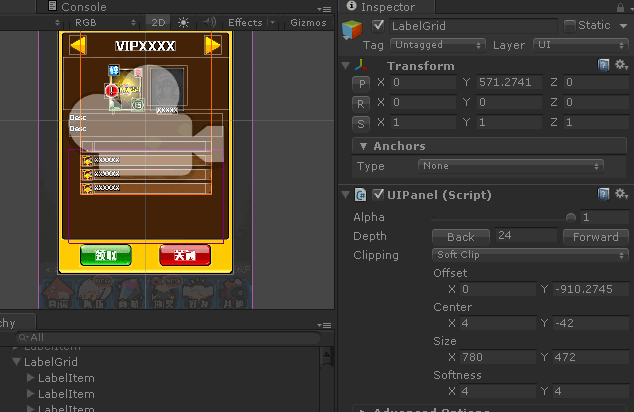Open Transform settings gear icon
The image size is (634, 412).
pos(621,65)
